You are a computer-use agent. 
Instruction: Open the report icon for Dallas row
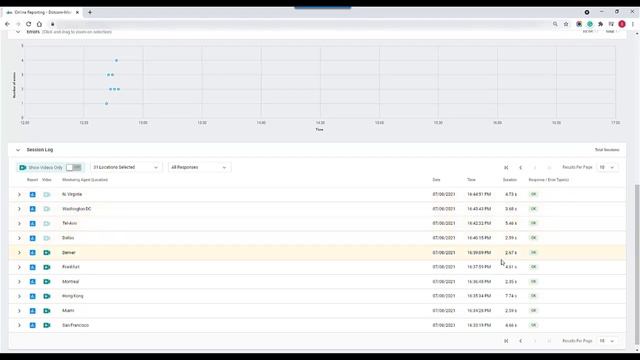33,238
